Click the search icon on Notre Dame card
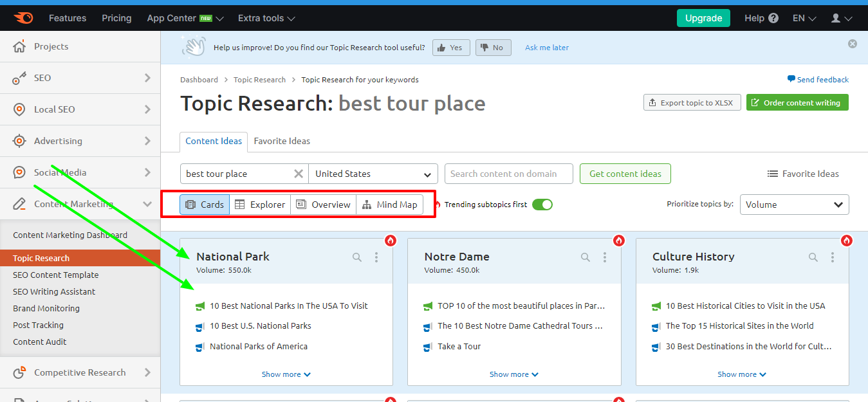868x402 pixels. click(x=586, y=257)
